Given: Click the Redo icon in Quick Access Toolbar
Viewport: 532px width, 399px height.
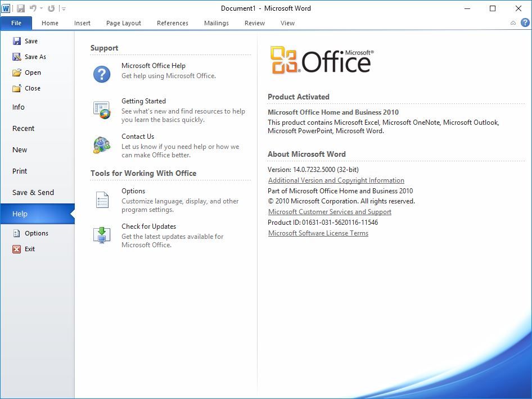Looking at the screenshot, I should click(51, 8).
